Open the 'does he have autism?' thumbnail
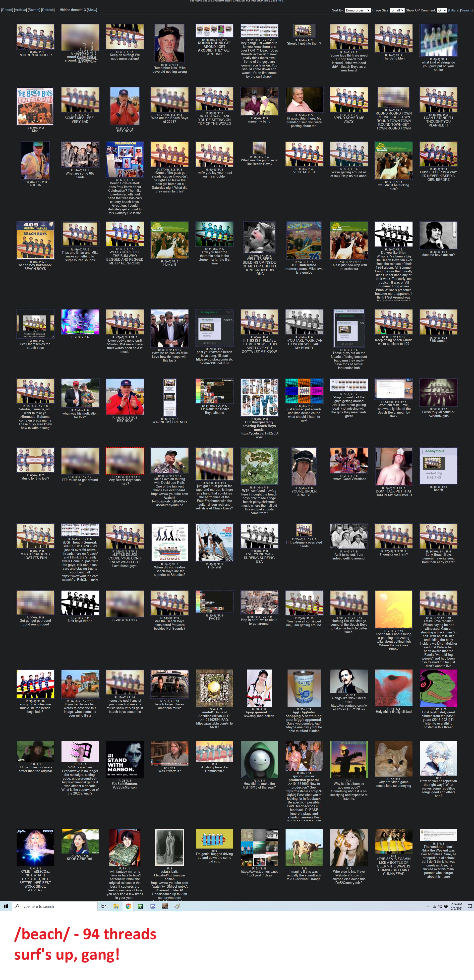Image resolution: width=474 pixels, height=980 pixels. [x=439, y=235]
